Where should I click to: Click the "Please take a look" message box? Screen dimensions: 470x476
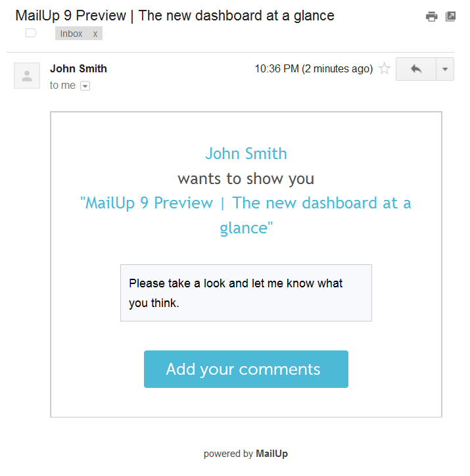246,293
